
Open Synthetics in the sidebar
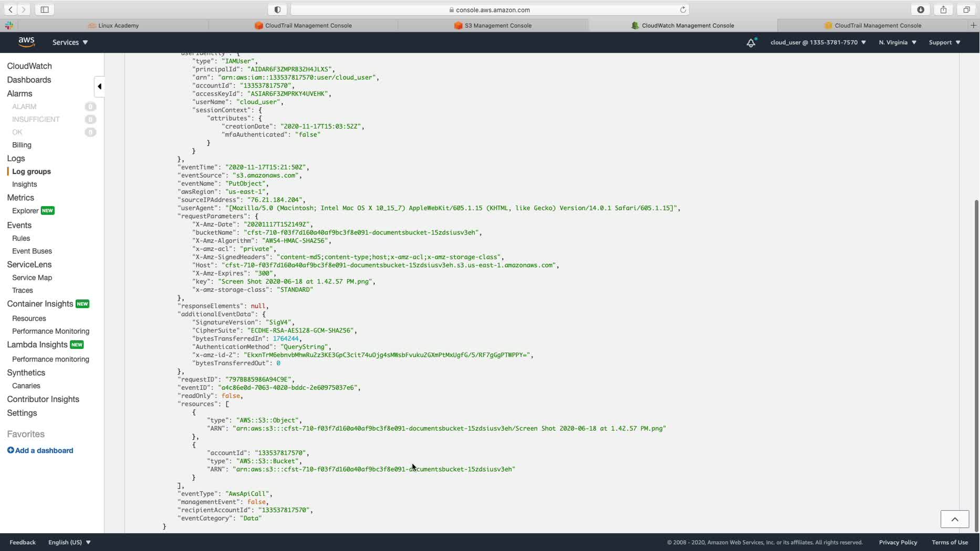(x=26, y=373)
